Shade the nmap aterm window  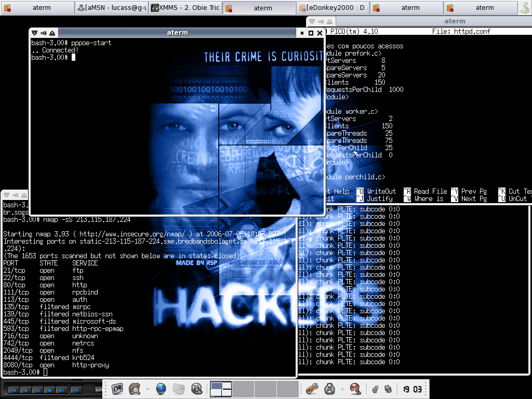24,195
